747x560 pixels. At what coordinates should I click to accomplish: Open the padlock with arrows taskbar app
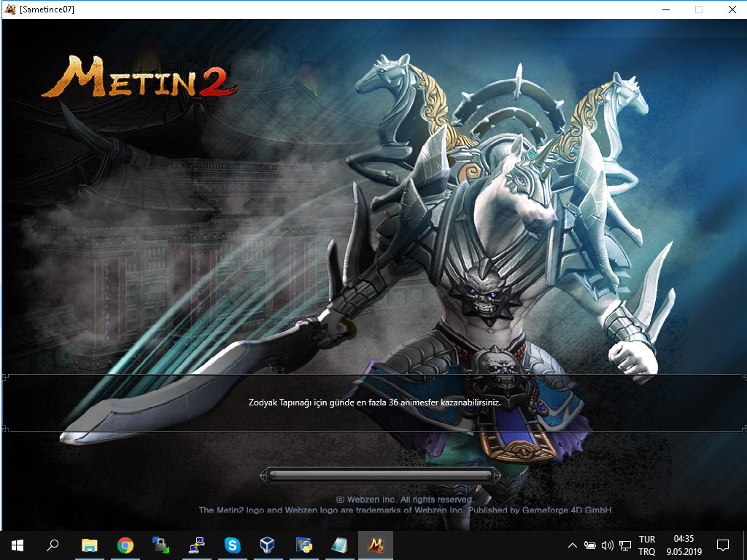coord(161,545)
